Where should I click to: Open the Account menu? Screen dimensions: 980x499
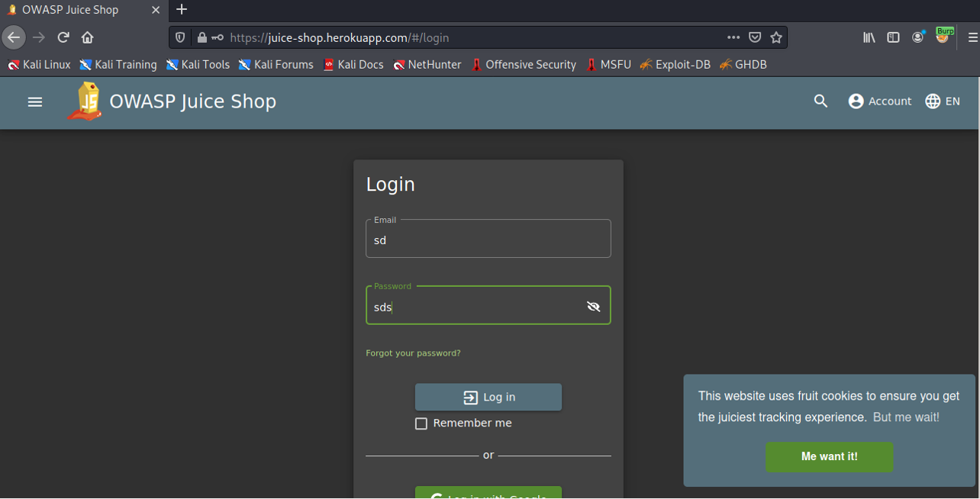(880, 101)
